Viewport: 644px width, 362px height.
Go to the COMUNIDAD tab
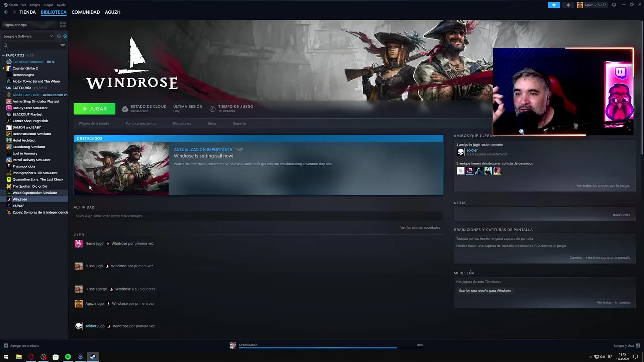pos(86,12)
